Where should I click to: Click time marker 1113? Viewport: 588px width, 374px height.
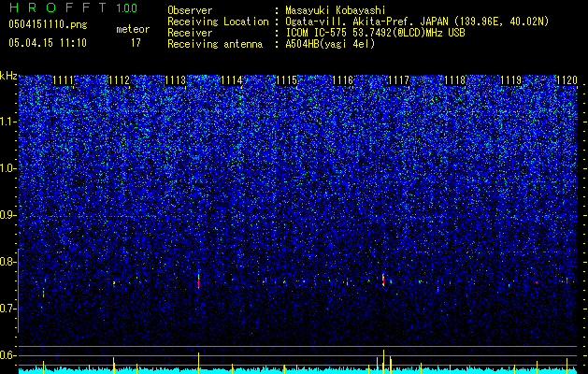tap(175, 80)
